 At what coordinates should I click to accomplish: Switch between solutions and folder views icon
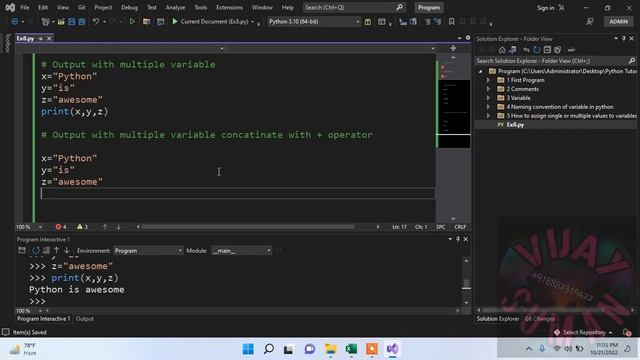pyautogui.click(x=513, y=50)
